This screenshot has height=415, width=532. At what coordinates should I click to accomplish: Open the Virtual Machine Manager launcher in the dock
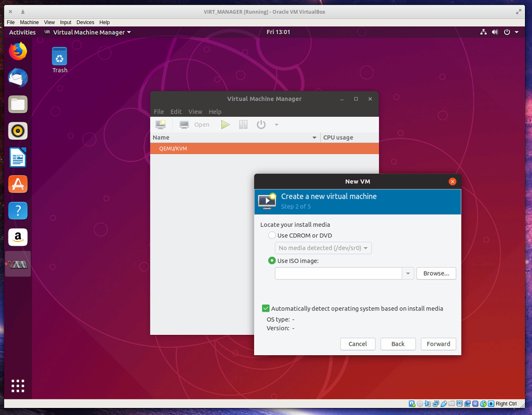pos(18,264)
